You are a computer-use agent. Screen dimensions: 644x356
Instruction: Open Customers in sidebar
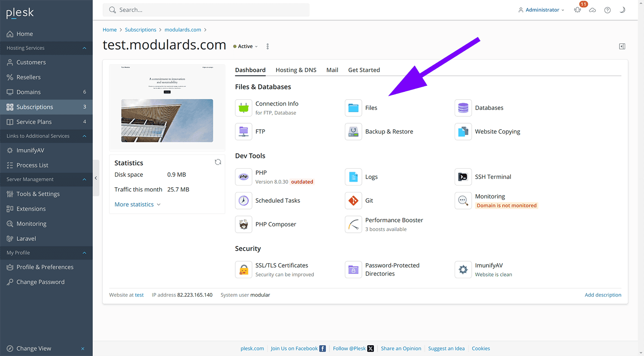coord(46,62)
